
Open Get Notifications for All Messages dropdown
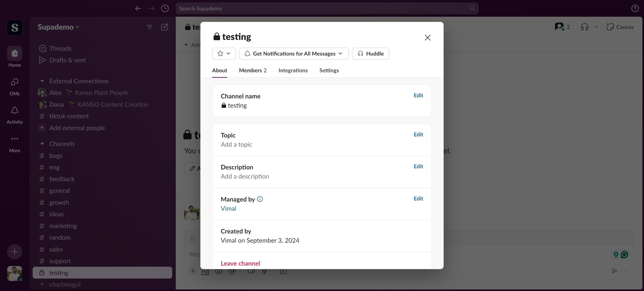(x=294, y=54)
